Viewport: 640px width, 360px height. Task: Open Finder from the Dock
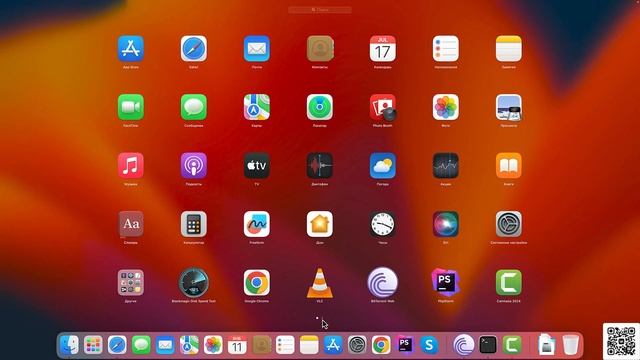coord(69,345)
